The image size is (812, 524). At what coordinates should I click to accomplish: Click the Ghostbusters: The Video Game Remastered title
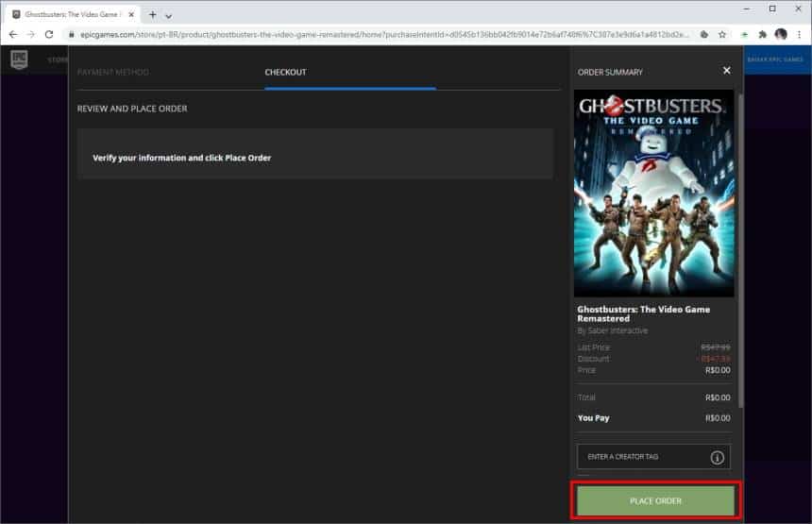[x=643, y=313]
